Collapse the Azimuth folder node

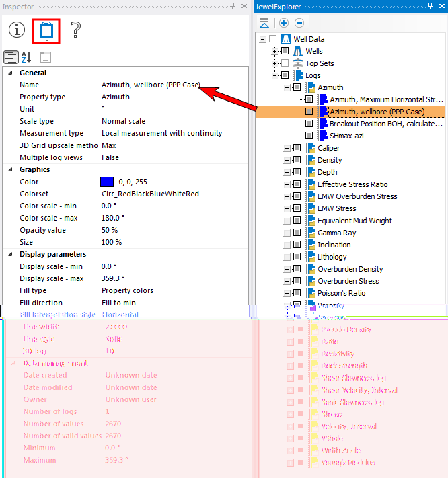pos(287,87)
